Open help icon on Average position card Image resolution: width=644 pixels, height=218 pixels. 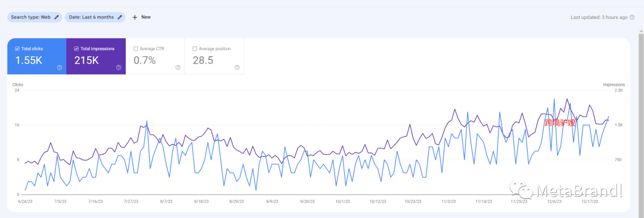click(x=237, y=67)
